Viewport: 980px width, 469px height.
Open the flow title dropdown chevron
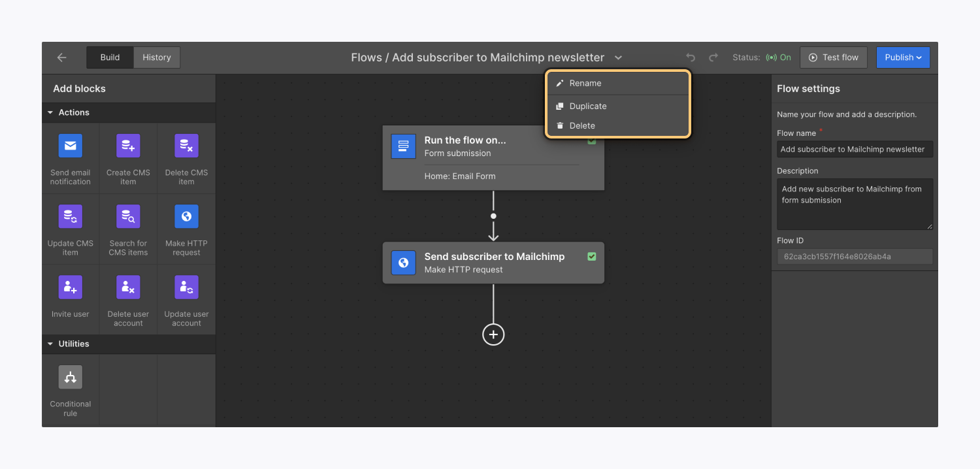click(618, 57)
